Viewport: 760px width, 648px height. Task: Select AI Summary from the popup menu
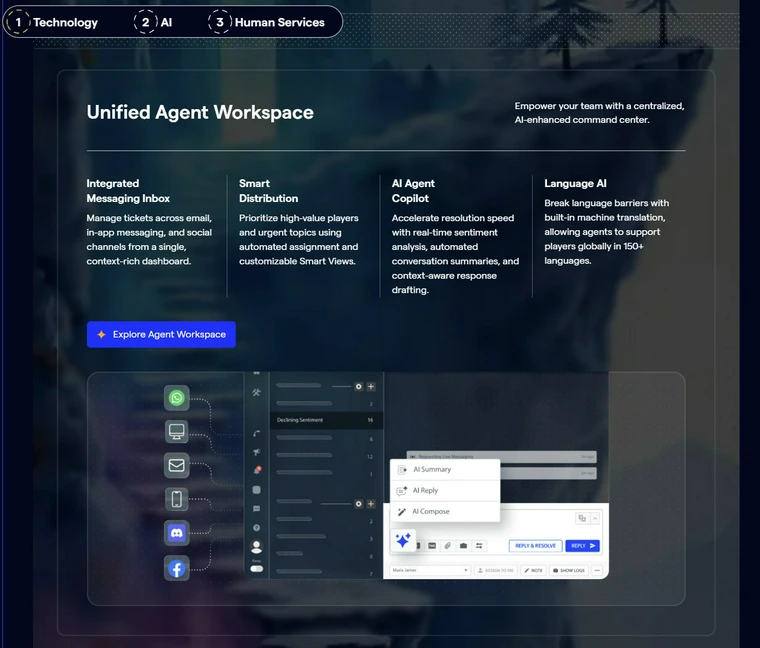(445, 470)
